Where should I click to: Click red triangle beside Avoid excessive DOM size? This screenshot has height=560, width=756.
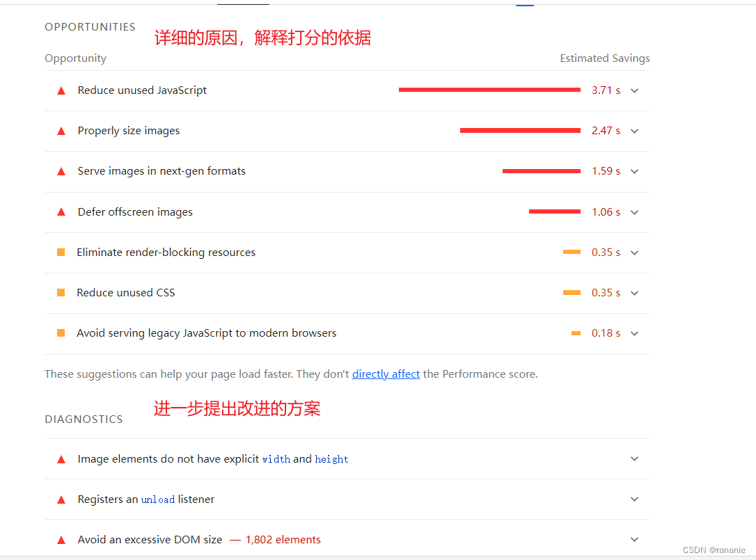point(61,541)
